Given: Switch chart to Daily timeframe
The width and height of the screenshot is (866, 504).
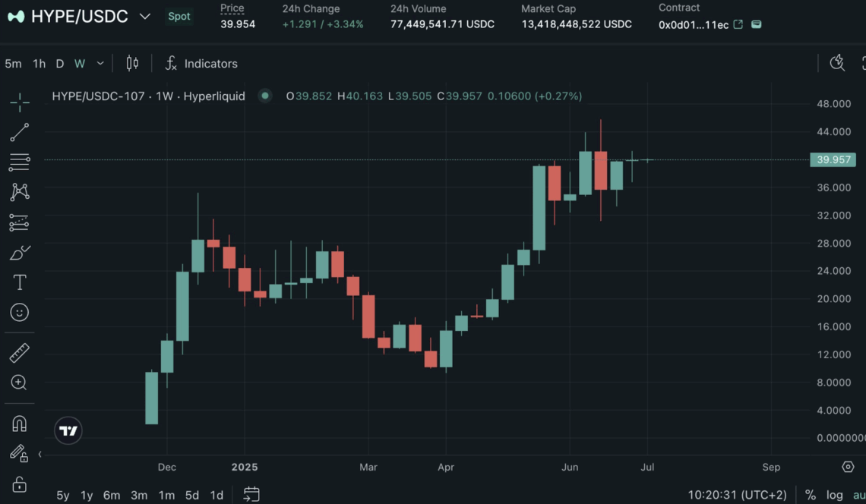Looking at the screenshot, I should [59, 64].
